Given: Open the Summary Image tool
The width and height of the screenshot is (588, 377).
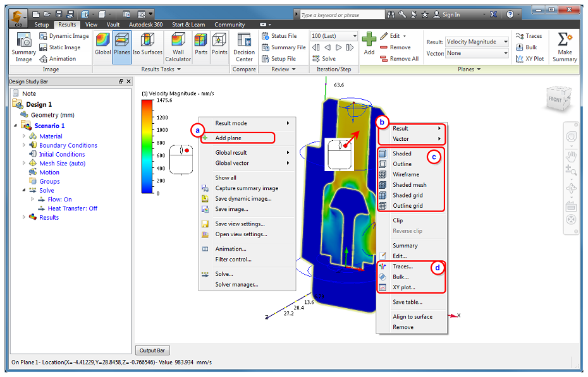Looking at the screenshot, I should click(x=23, y=47).
